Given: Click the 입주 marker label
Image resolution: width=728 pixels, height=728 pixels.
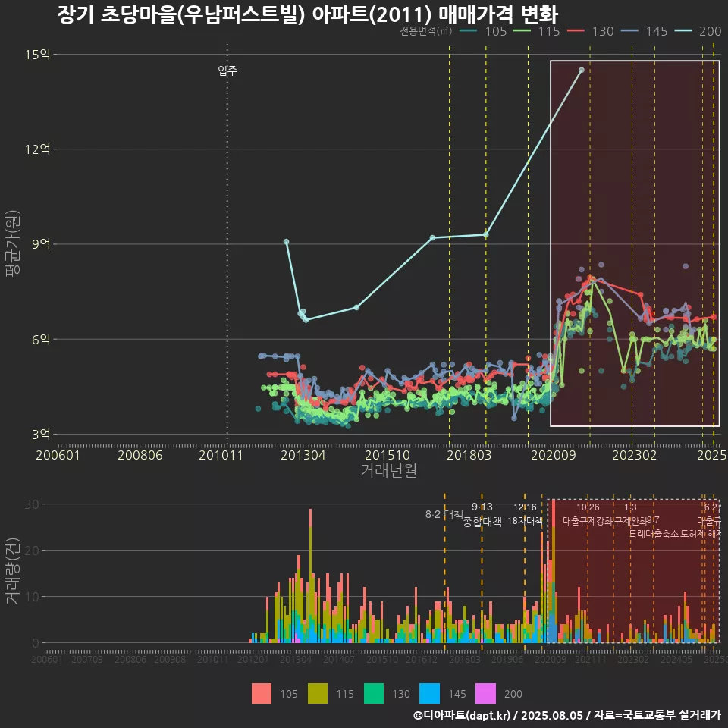Looking at the screenshot, I should coord(227,71).
